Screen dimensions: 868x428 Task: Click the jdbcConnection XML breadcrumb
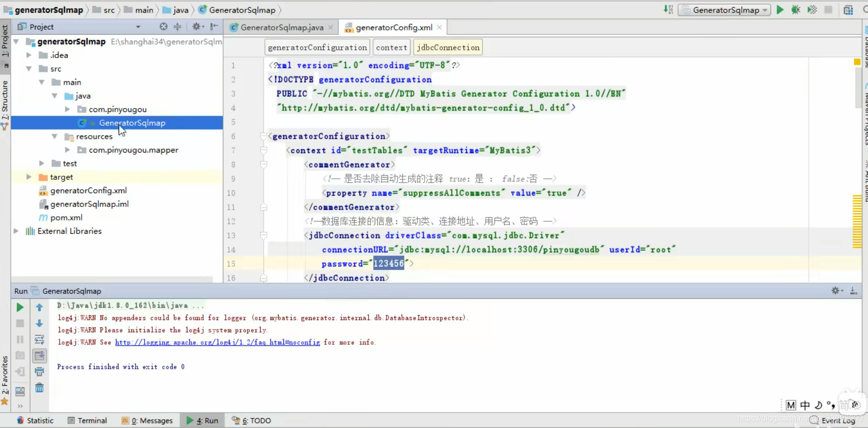click(x=448, y=47)
